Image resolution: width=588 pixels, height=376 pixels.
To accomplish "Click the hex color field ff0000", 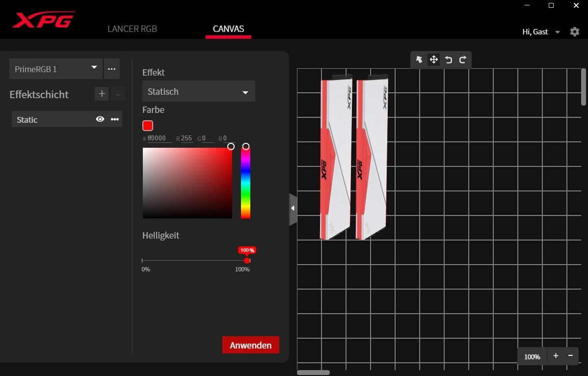I will click(x=160, y=138).
